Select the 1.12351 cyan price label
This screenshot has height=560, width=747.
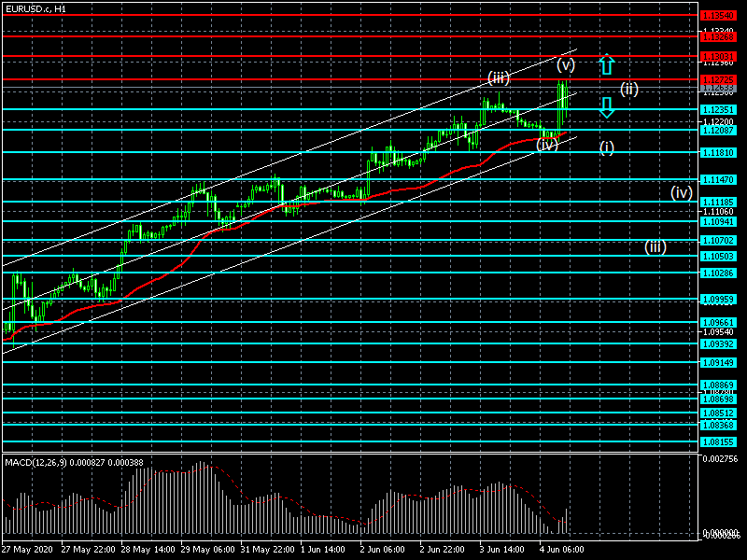718,110
